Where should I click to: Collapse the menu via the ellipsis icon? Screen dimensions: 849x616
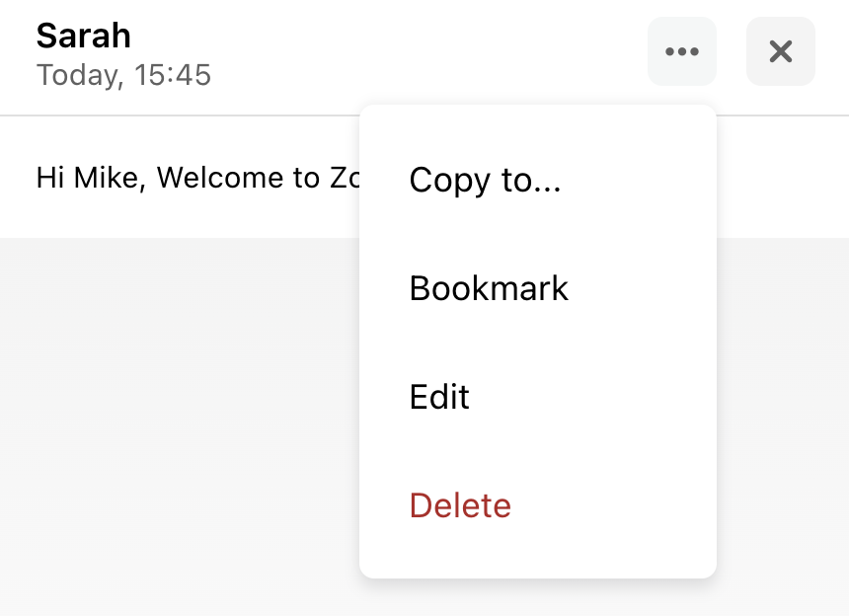(682, 51)
